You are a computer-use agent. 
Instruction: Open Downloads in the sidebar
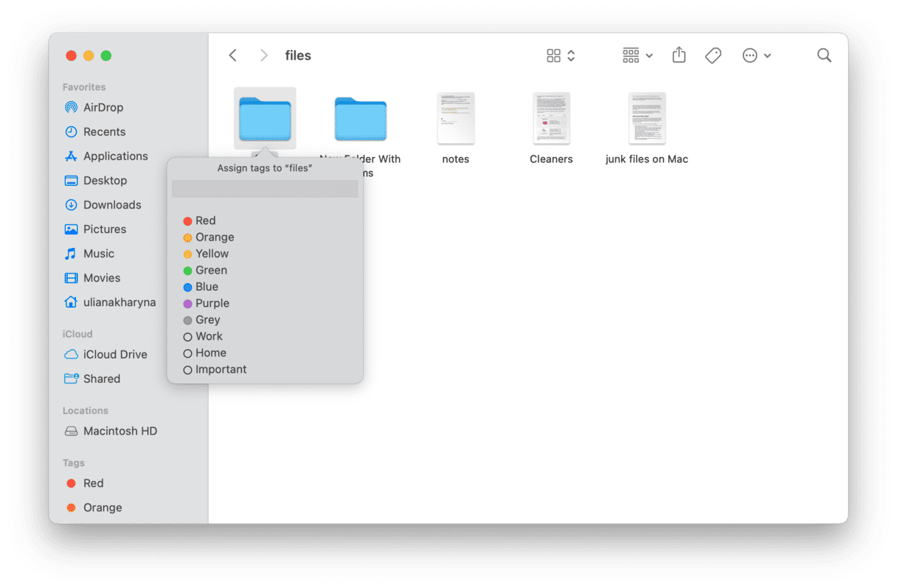click(103, 204)
